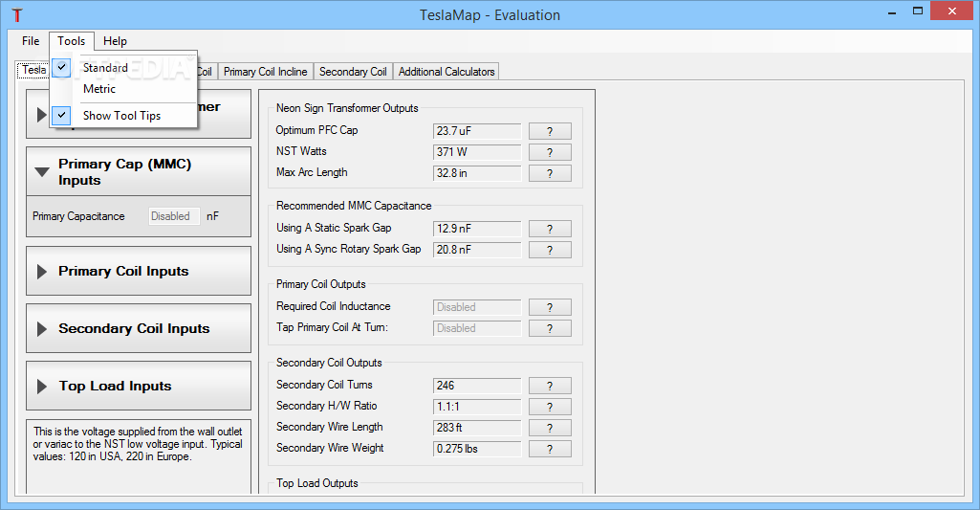This screenshot has height=510, width=980.
Task: Toggle Show Tool Tips option
Action: click(123, 116)
